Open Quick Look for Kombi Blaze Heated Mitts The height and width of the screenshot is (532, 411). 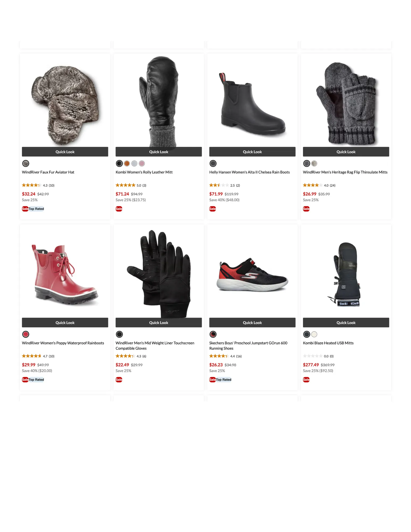point(346,322)
